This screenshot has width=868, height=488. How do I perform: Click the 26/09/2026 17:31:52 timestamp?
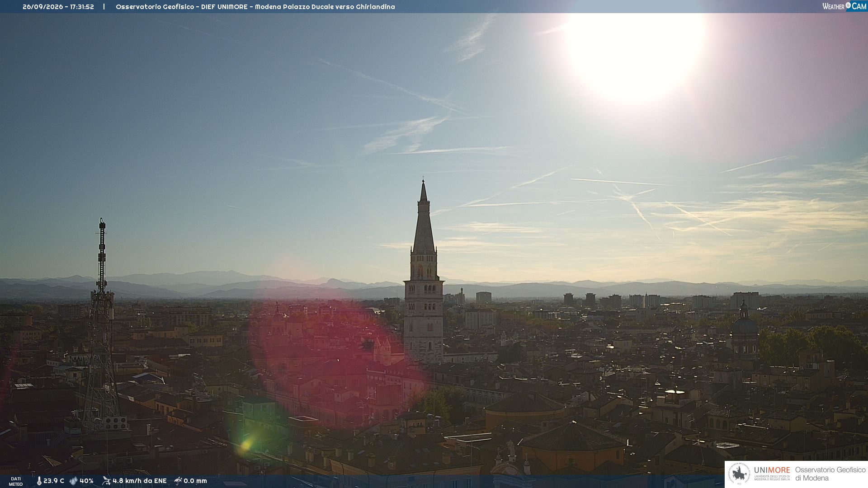click(x=58, y=7)
